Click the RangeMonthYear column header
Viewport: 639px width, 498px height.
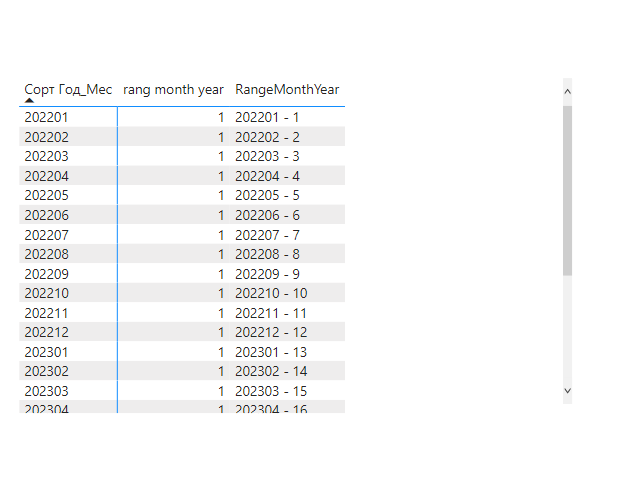pyautogui.click(x=287, y=89)
